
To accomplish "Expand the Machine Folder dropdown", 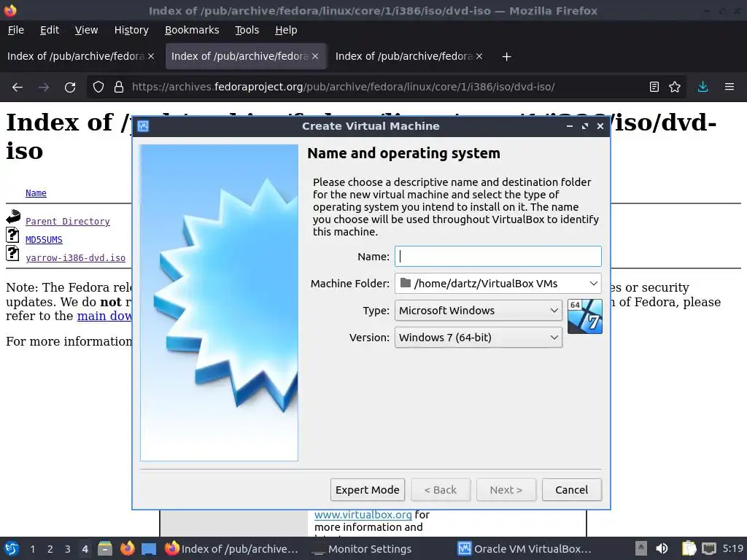I will (x=594, y=284).
